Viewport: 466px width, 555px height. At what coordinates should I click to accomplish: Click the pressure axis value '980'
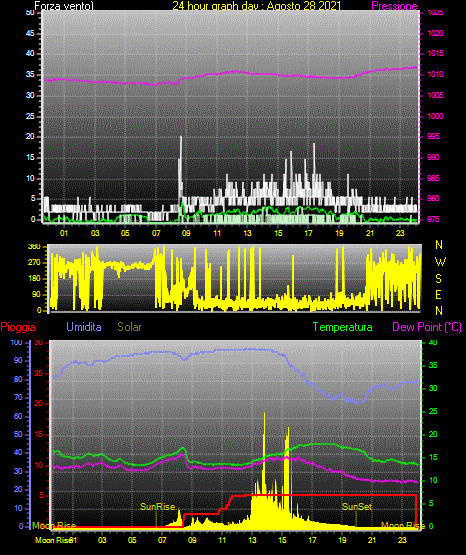tap(433, 198)
